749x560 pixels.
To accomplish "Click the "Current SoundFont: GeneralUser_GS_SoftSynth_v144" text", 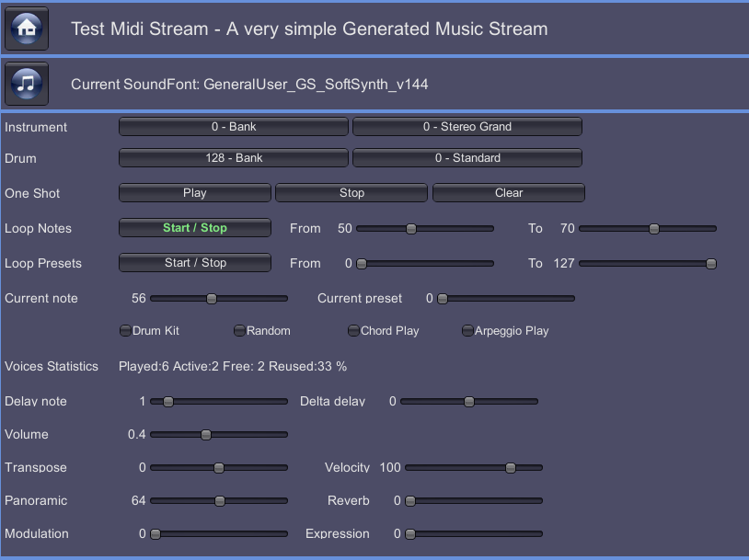I will (x=249, y=85).
